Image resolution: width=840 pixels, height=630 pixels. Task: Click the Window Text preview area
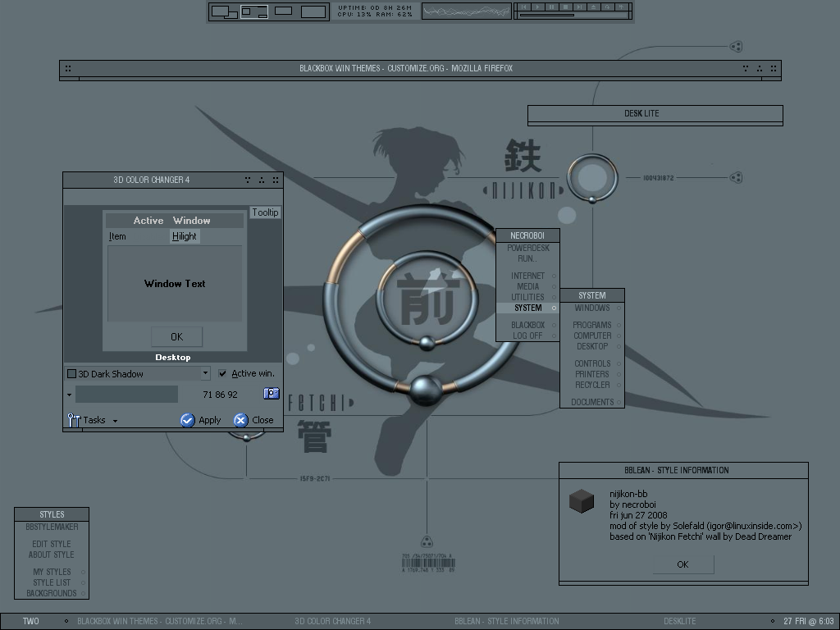coord(175,283)
